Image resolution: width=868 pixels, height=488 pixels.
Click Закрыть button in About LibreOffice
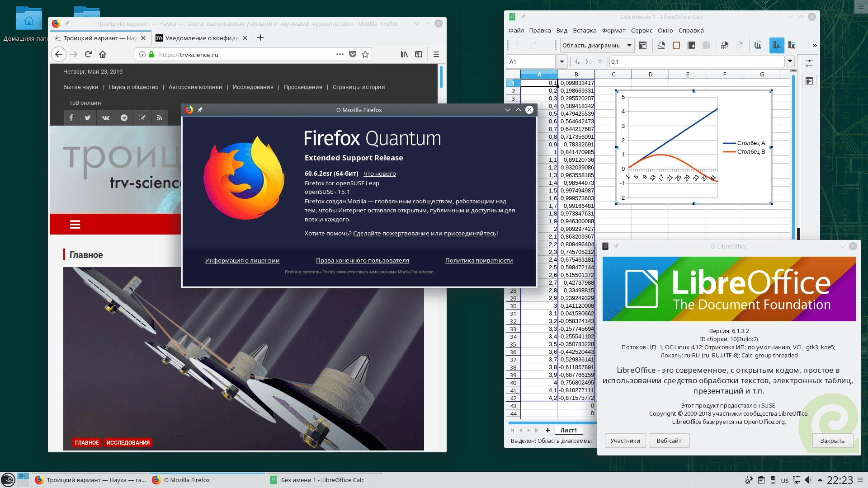tap(832, 441)
